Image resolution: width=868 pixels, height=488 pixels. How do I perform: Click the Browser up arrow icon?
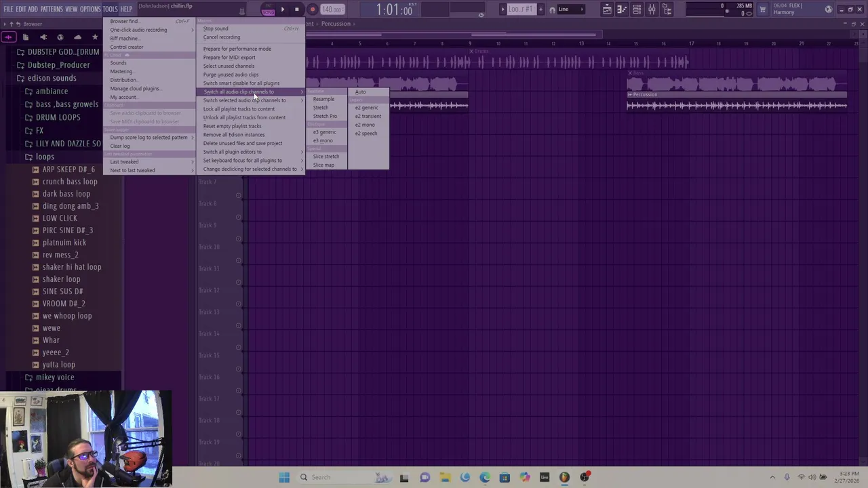[x=11, y=24]
